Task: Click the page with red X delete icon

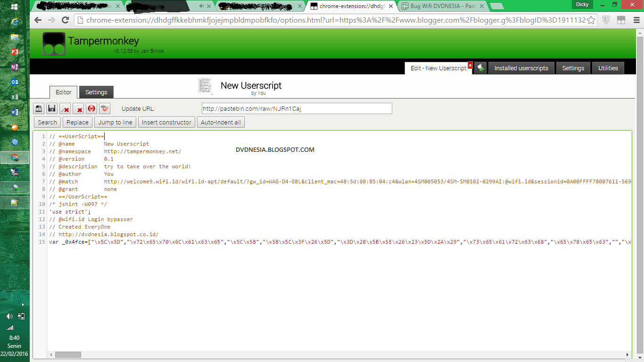Action: (x=78, y=108)
